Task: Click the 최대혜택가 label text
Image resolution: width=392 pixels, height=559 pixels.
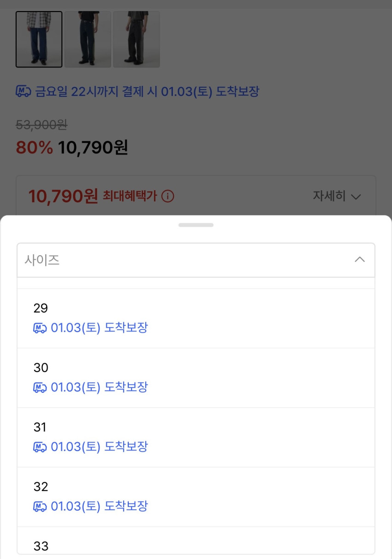Action: tap(130, 197)
